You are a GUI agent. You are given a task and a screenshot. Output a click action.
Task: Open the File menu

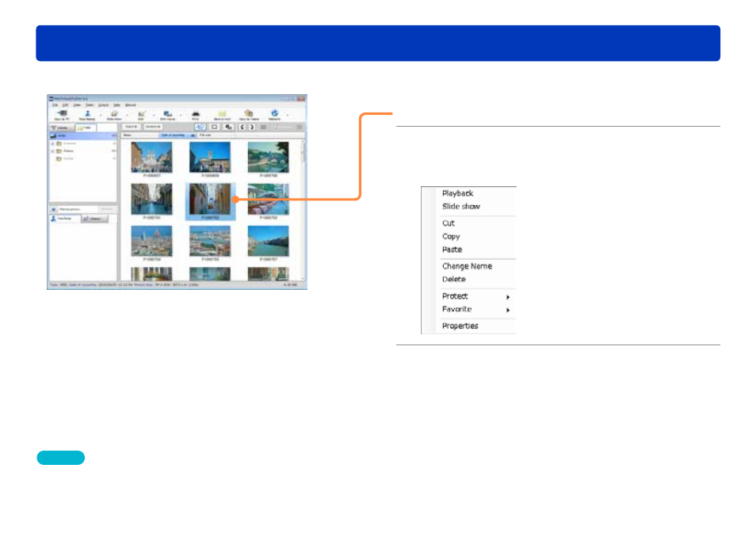click(55, 105)
